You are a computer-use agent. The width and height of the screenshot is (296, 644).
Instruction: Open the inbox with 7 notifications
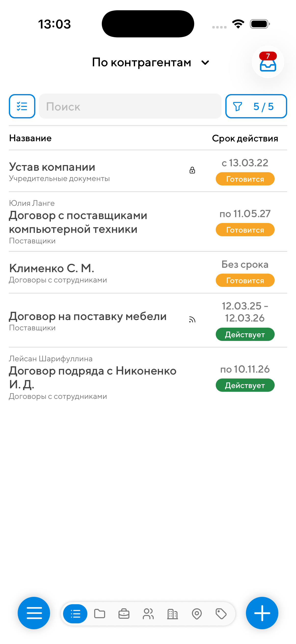click(x=268, y=62)
